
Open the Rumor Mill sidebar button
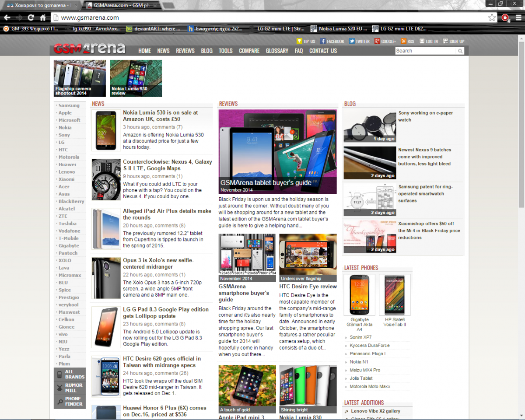pyautogui.click(x=70, y=388)
